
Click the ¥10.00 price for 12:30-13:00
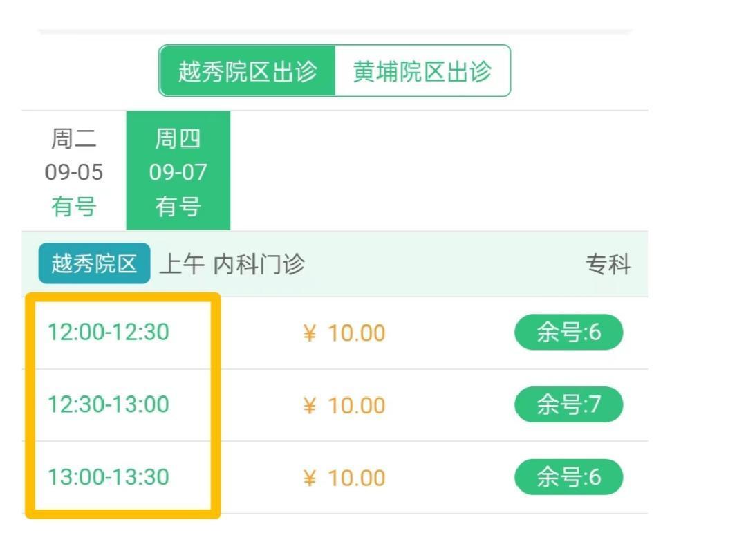pos(344,405)
